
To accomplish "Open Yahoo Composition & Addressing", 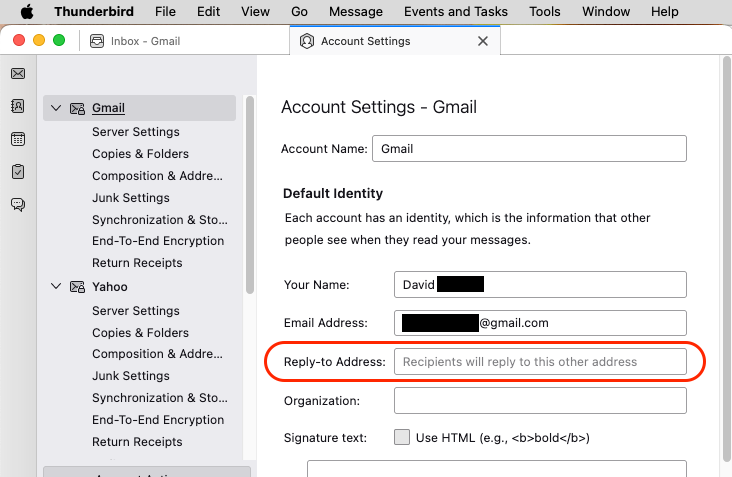I will coord(157,354).
